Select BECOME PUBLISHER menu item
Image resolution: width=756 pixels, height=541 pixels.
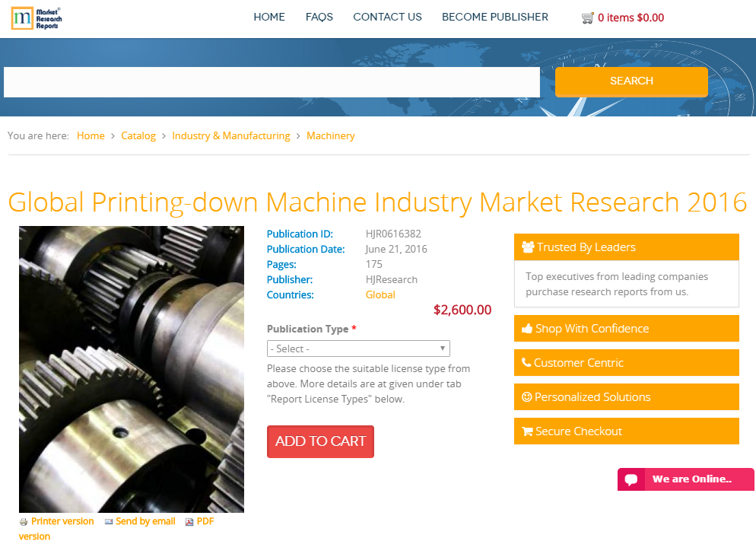coord(495,17)
